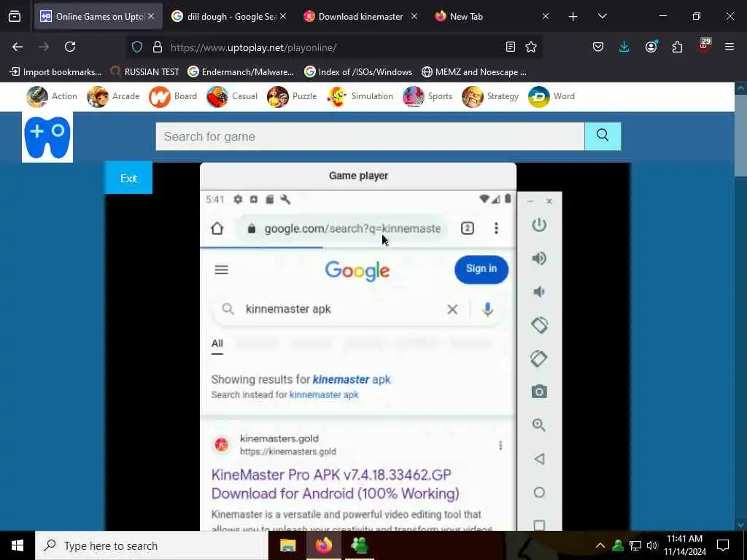This screenshot has width=747, height=560.
Task: Rotate emulator screen right icon
Action: coord(539,359)
